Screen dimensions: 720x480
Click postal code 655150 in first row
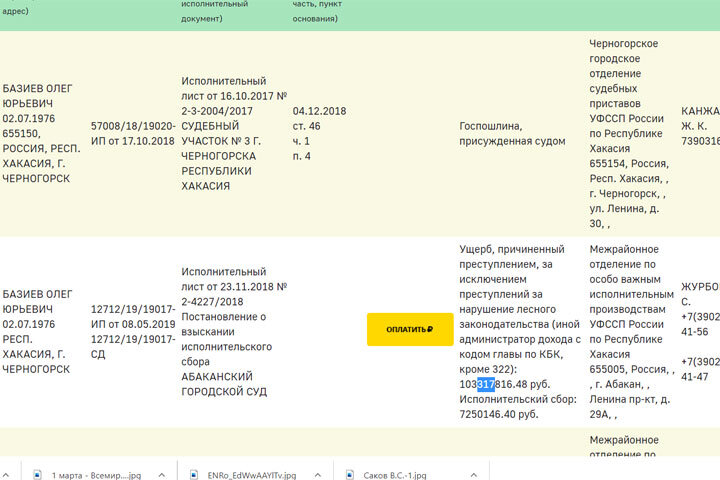click(21, 133)
